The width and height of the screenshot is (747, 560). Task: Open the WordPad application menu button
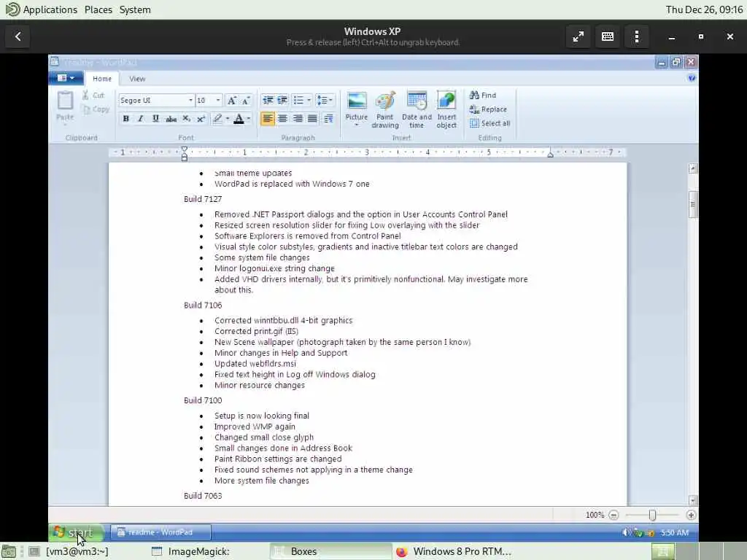(x=66, y=78)
